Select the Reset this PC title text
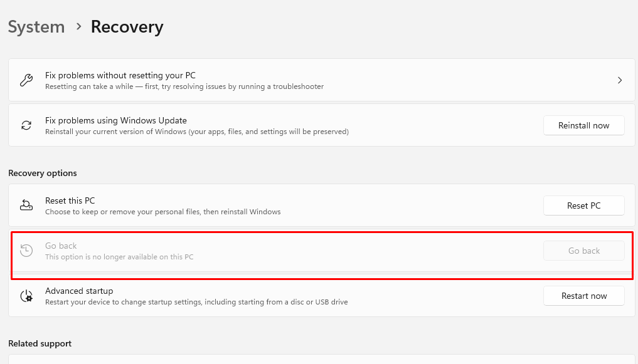Screen dimensions: 638x364 click(x=70, y=200)
